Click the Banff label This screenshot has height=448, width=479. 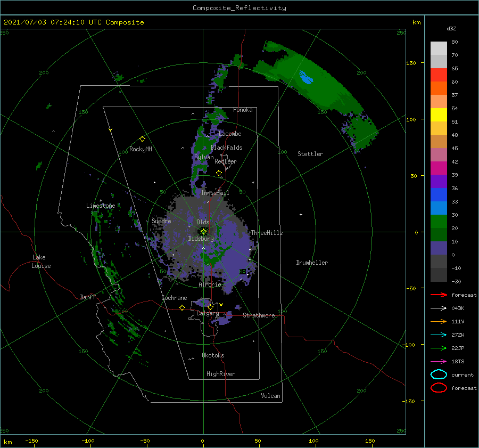pos(88,297)
